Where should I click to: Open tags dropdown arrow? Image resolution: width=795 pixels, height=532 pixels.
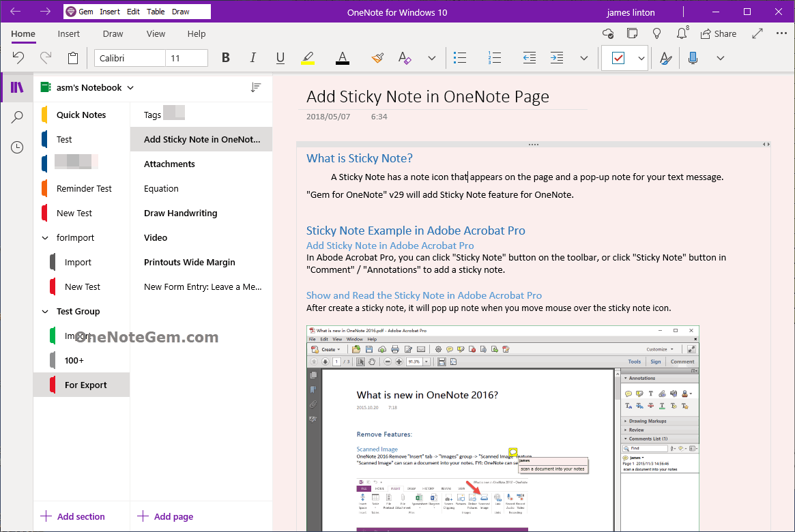coord(641,58)
